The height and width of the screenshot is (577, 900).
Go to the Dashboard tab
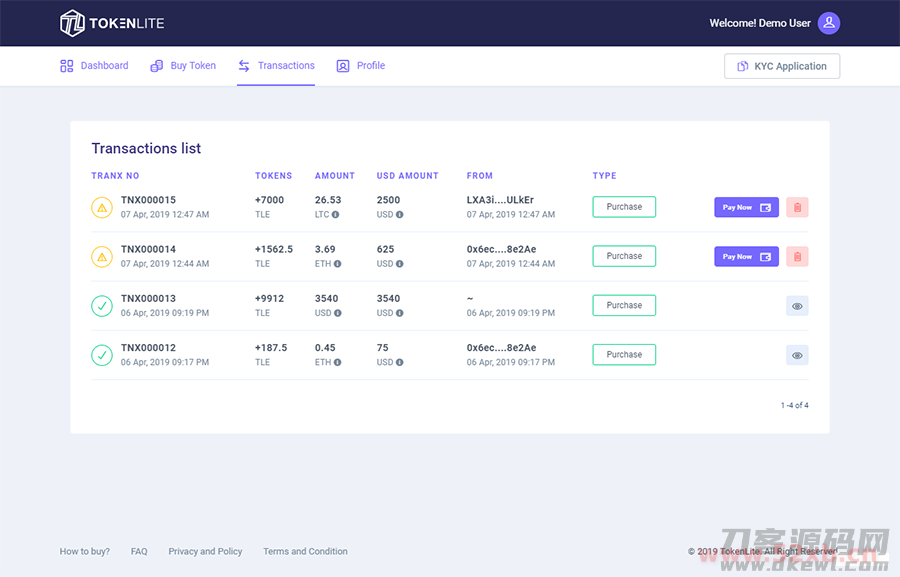coord(94,66)
